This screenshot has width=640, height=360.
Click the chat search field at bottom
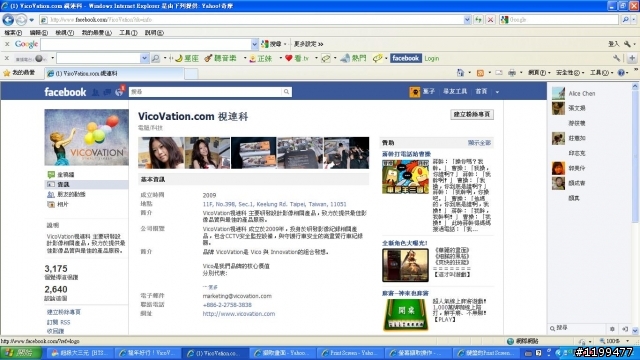pyautogui.click(x=578, y=328)
